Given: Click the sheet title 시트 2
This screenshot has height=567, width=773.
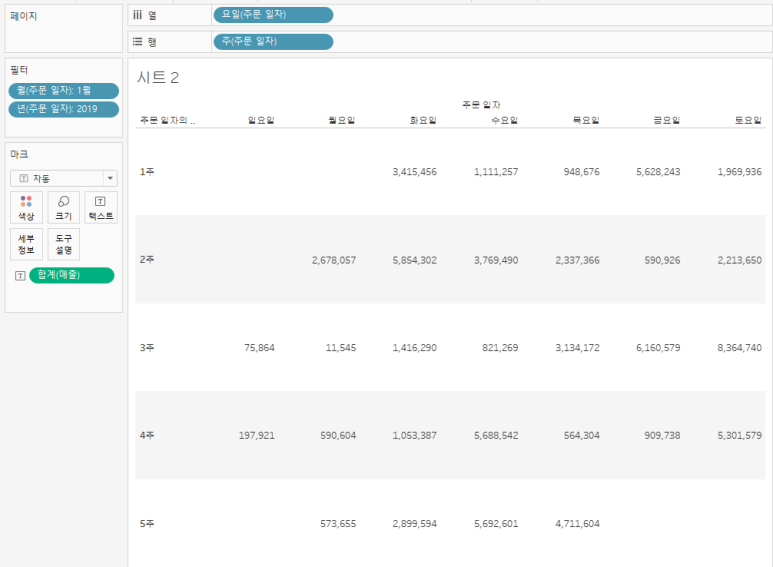Looking at the screenshot, I should tap(158, 77).
